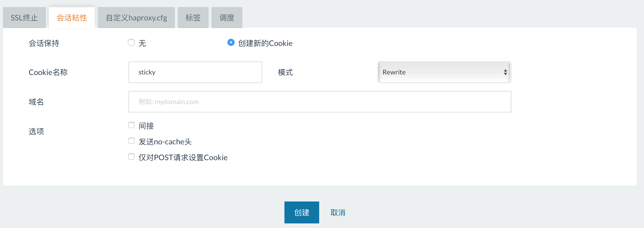
Task: Choose 创建新的Cookie radio option
Action: coord(231,42)
